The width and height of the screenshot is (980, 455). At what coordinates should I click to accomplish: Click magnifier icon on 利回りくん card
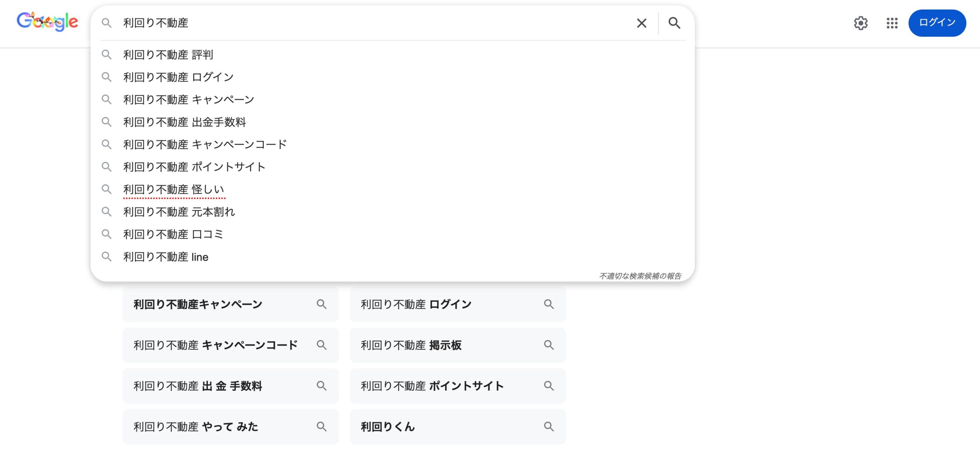click(549, 426)
